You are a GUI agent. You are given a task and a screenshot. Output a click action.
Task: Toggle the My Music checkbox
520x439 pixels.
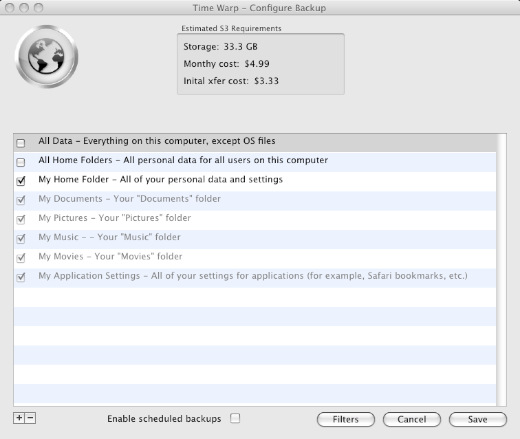tap(21, 239)
